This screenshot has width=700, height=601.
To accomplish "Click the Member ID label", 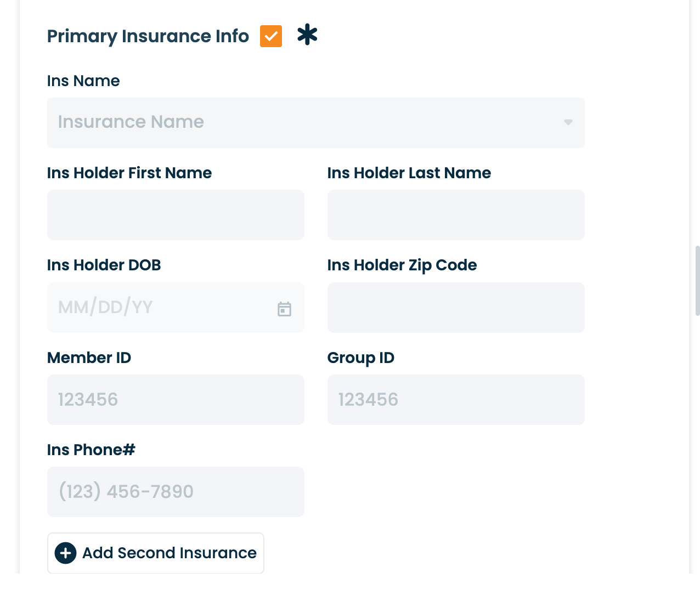I will (x=89, y=358).
